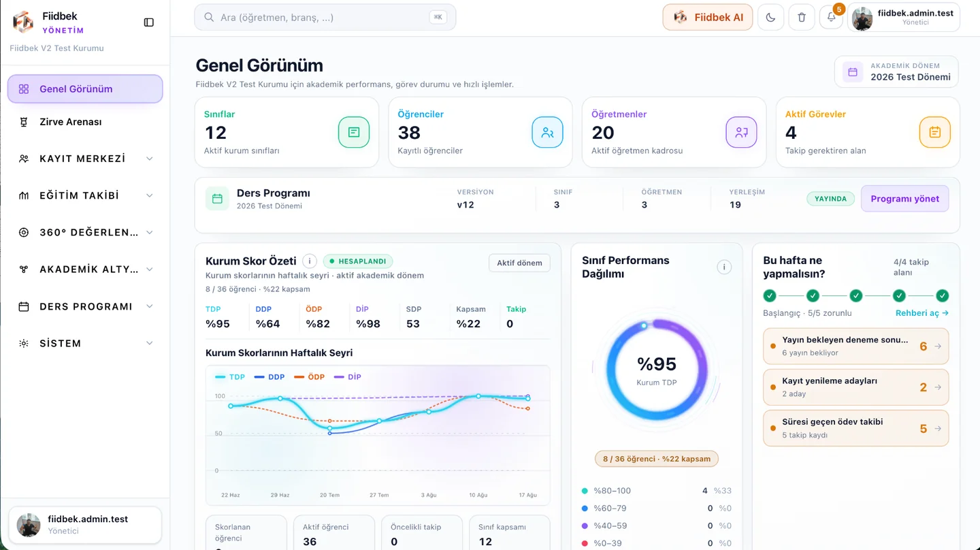Click the Ders Programı calendar icon
The image size is (980, 550).
point(217,199)
